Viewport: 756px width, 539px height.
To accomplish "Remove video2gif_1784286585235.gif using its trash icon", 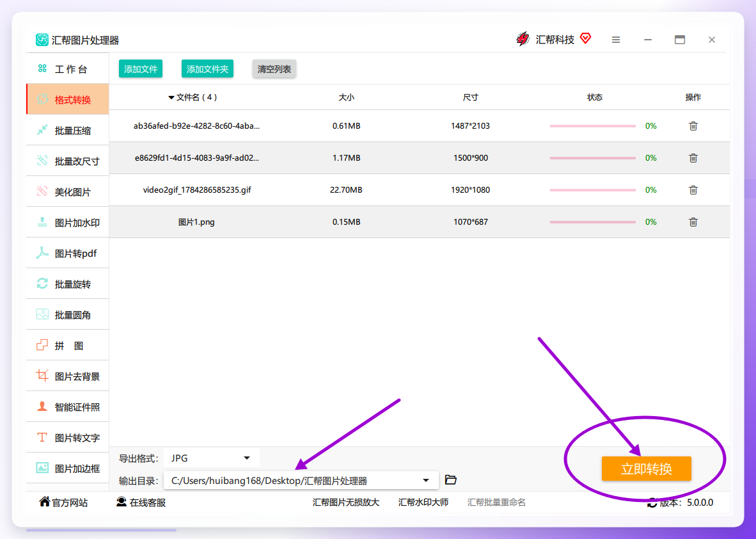I will coord(693,190).
